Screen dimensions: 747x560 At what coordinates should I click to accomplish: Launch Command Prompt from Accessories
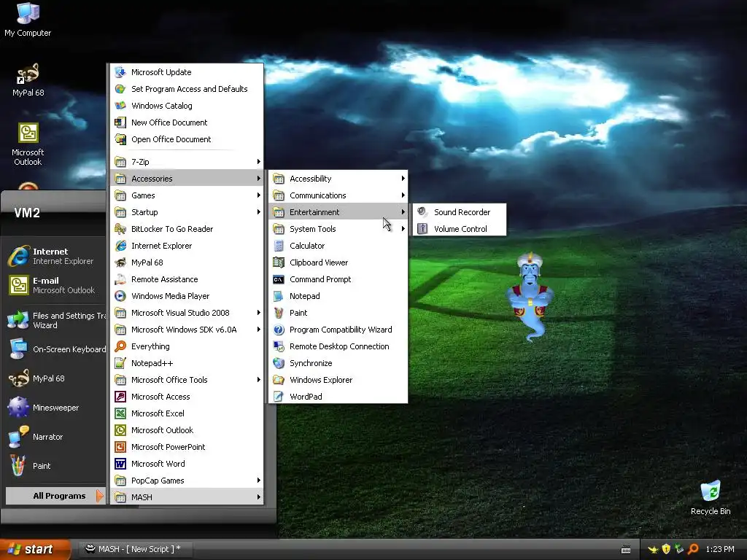(x=338, y=279)
